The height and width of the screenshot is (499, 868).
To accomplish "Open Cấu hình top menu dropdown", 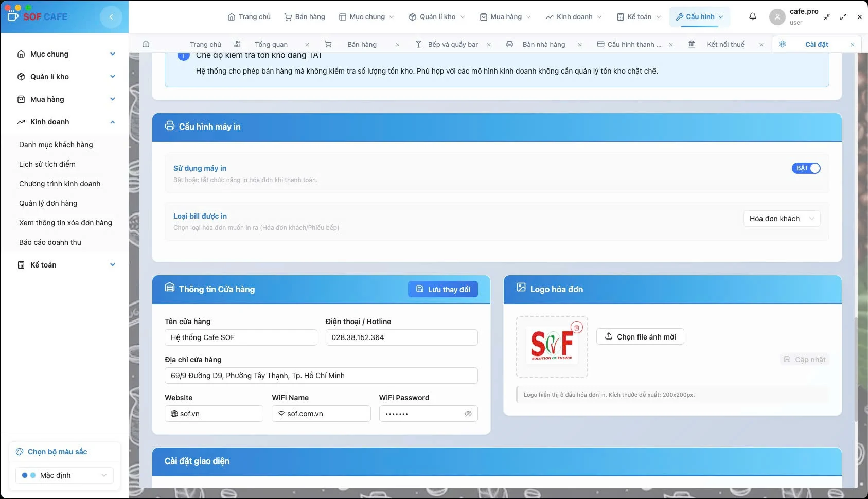I will pos(700,17).
